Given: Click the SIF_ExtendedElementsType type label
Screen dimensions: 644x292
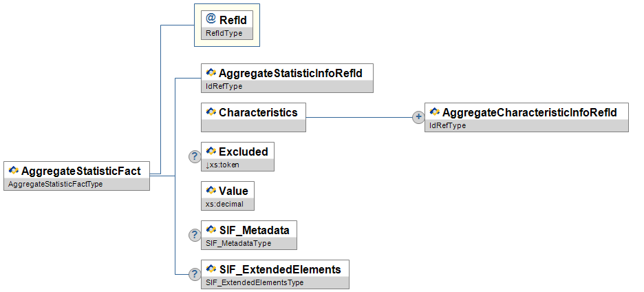Looking at the screenshot, I should click(x=255, y=282).
